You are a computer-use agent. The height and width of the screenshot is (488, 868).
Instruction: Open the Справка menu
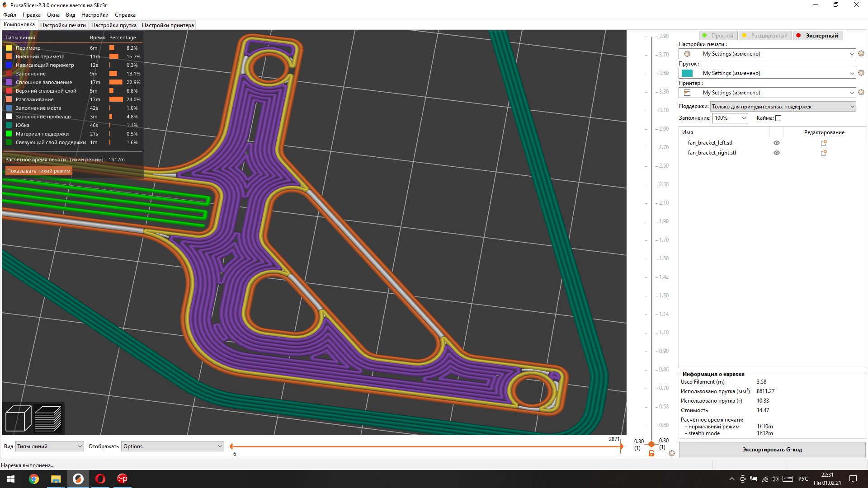coord(125,15)
